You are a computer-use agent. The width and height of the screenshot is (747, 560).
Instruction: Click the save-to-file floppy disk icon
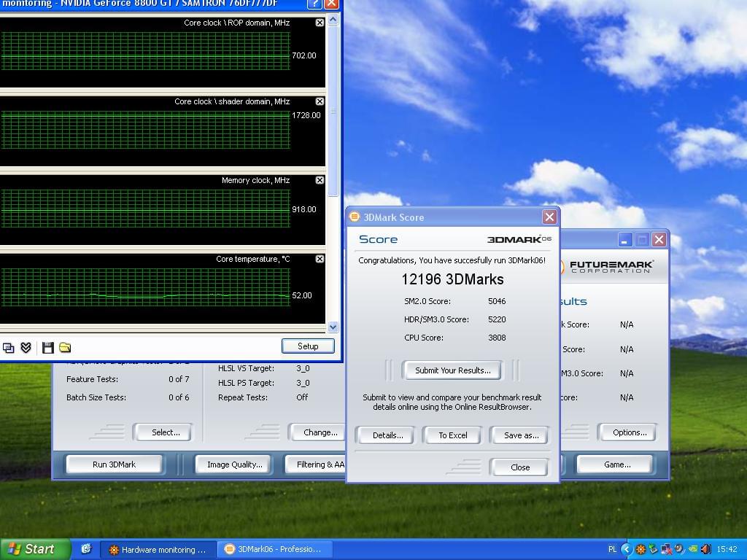[x=48, y=348]
